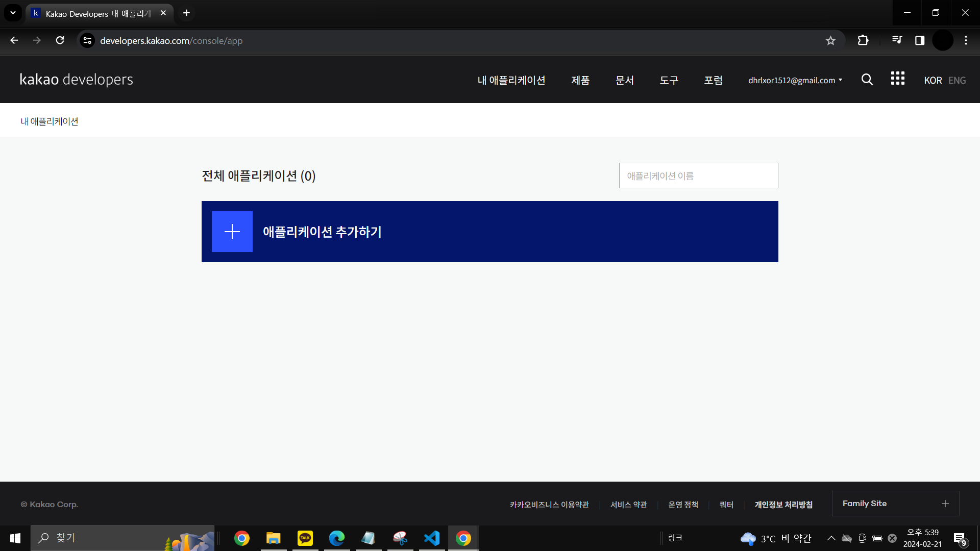Screen dimensions: 980x551
Task: Toggle the Chrome side panel icon
Action: 919,40
